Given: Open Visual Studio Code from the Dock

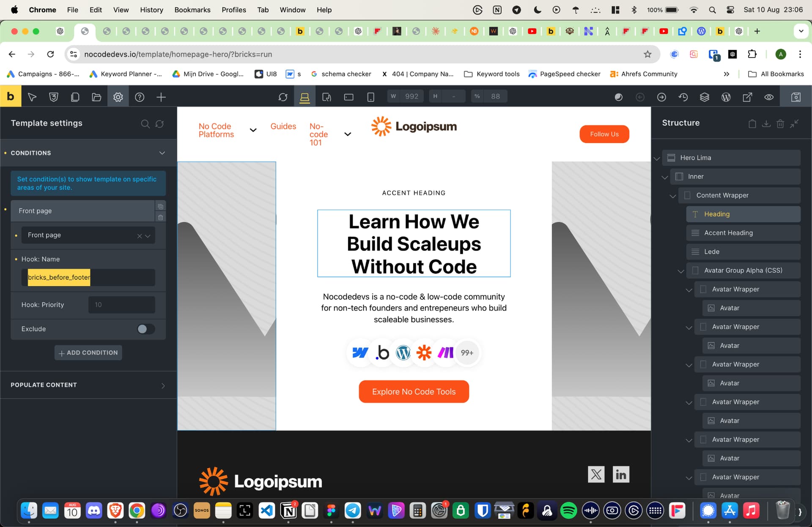Looking at the screenshot, I should pyautogui.click(x=267, y=511).
